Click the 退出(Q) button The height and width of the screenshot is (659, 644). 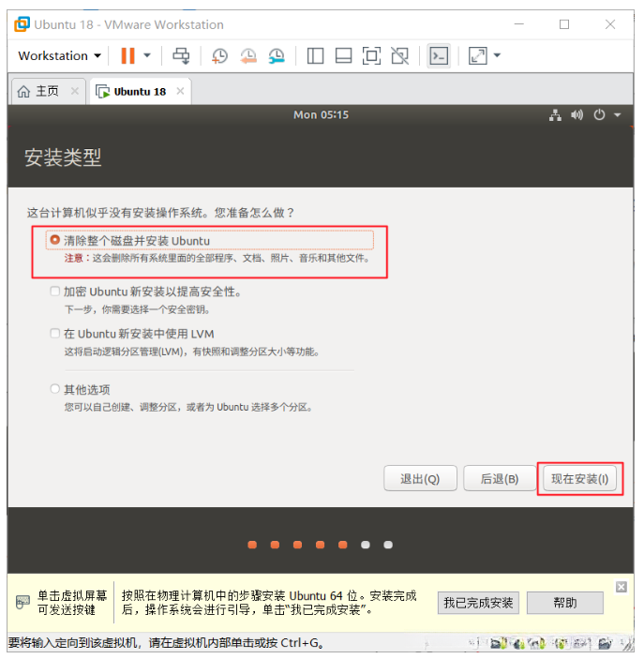(420, 478)
